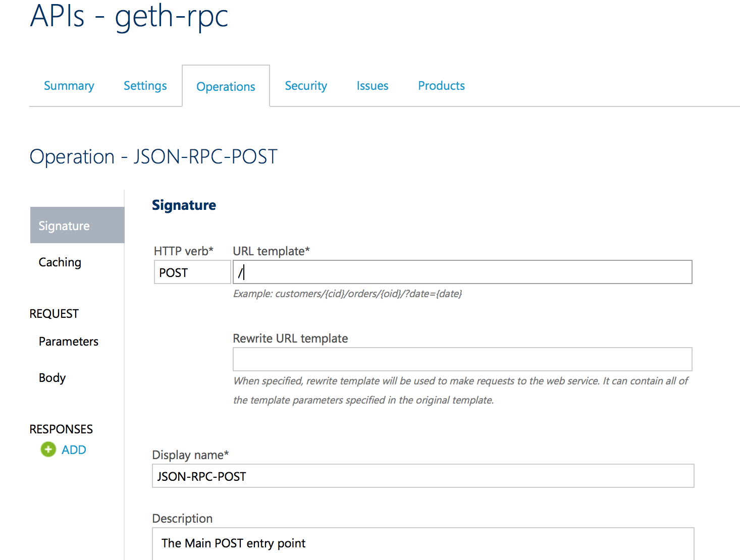Select Signature in the sidebar
The image size is (740, 560).
tap(64, 226)
